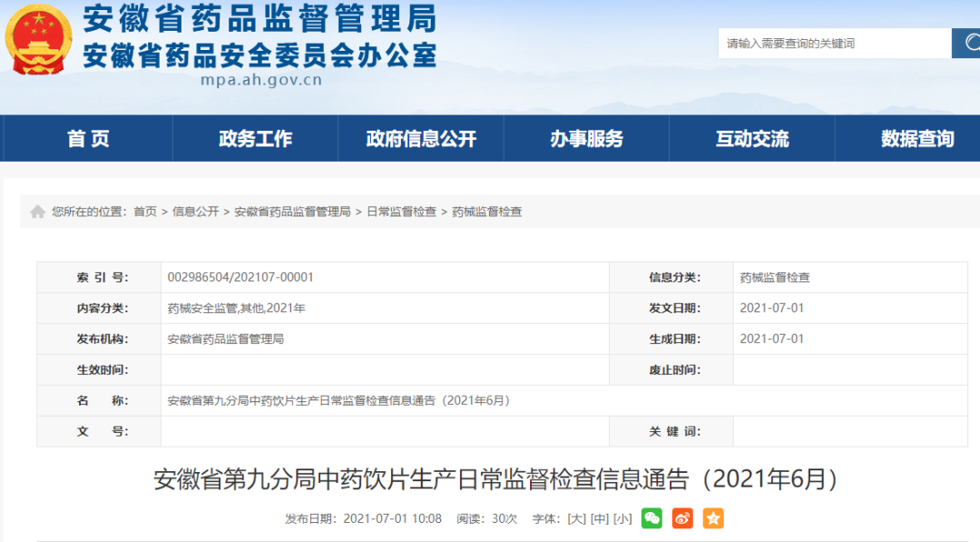This screenshot has width=980, height=542.
Task: Click breadcrumb link 信息公开
Action: (x=195, y=212)
